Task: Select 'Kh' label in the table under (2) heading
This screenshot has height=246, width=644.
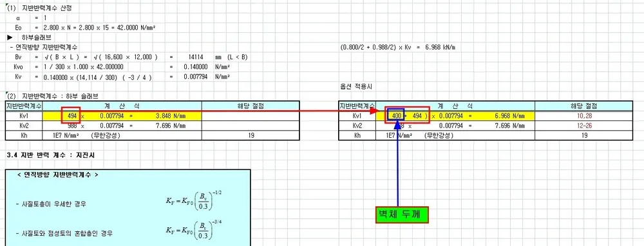Action: (x=23, y=135)
